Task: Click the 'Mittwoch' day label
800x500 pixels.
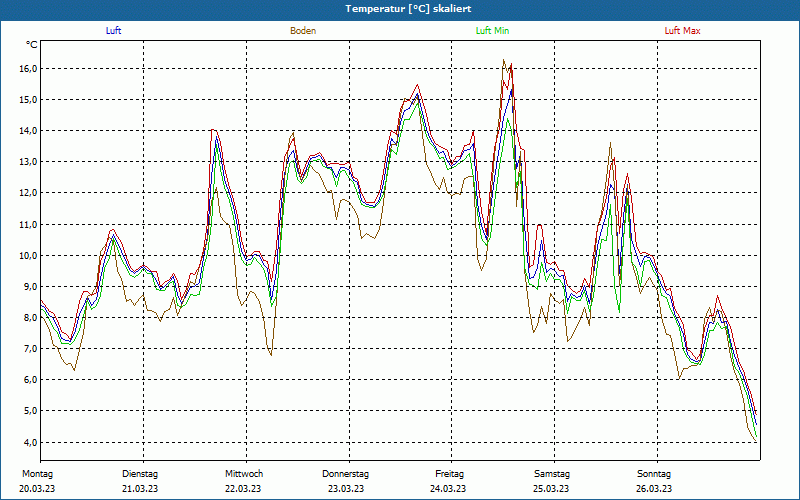Action: (244, 474)
